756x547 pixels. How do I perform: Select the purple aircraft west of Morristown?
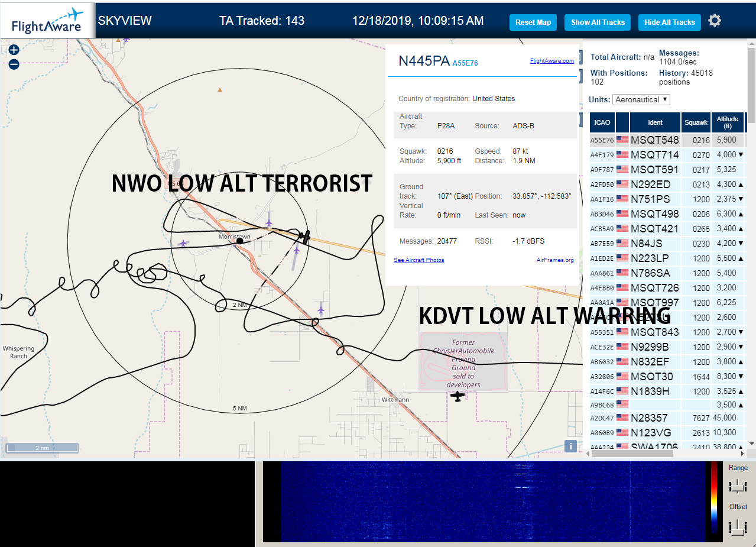click(183, 243)
